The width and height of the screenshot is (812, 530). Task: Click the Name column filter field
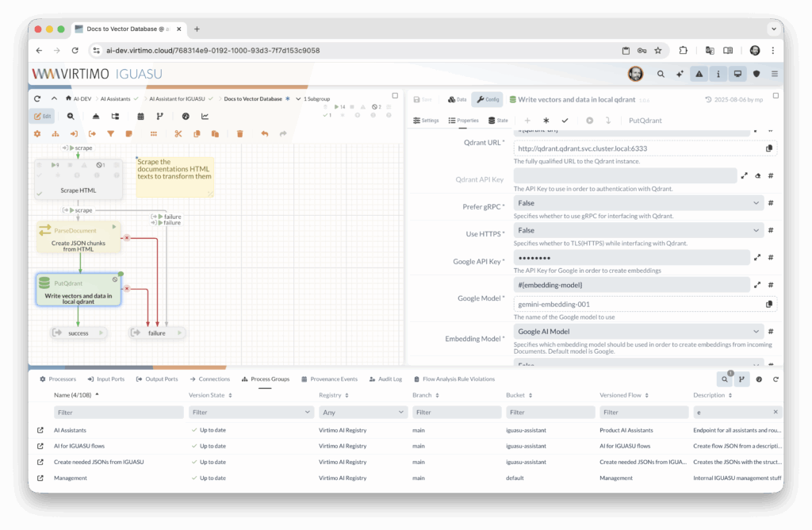118,413
